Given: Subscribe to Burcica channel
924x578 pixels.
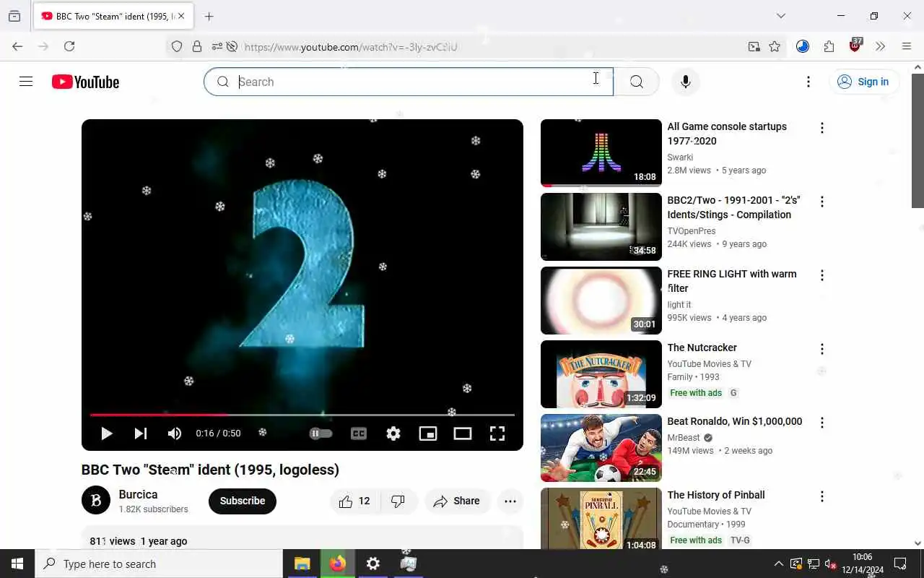Looking at the screenshot, I should point(243,501).
